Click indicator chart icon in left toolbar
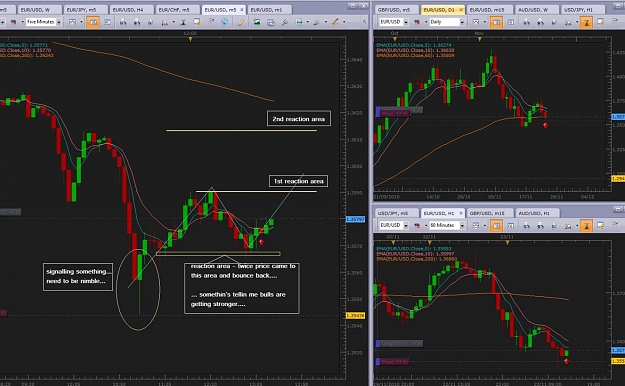The height and width of the screenshot is (386, 625). click(165, 22)
